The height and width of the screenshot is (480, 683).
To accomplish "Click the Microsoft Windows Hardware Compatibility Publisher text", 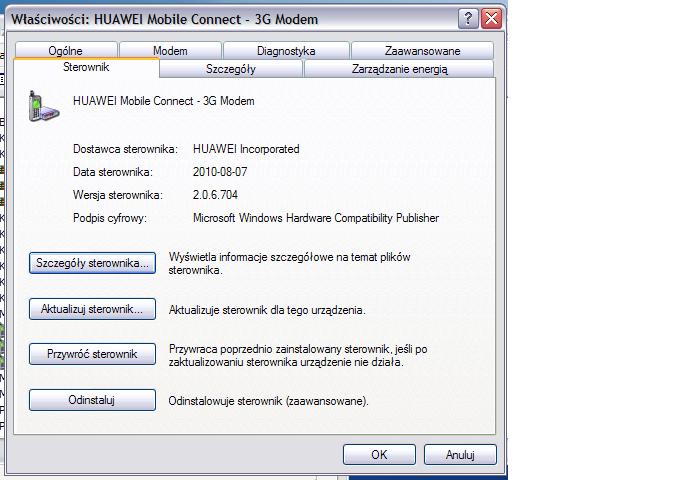I will pyautogui.click(x=315, y=217).
